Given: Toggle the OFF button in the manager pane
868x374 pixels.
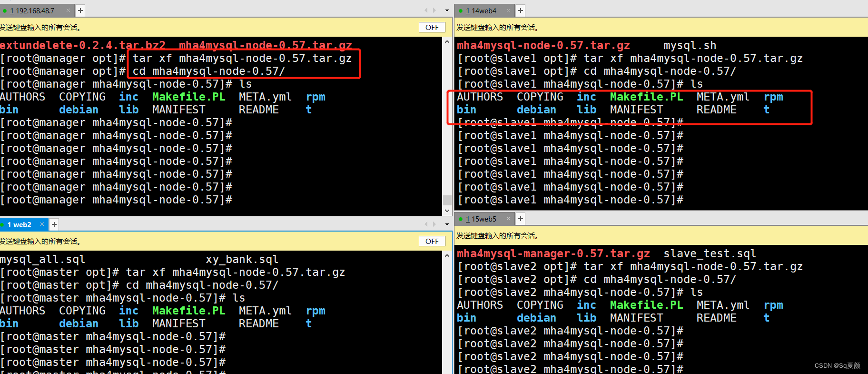Looking at the screenshot, I should pyautogui.click(x=432, y=27).
